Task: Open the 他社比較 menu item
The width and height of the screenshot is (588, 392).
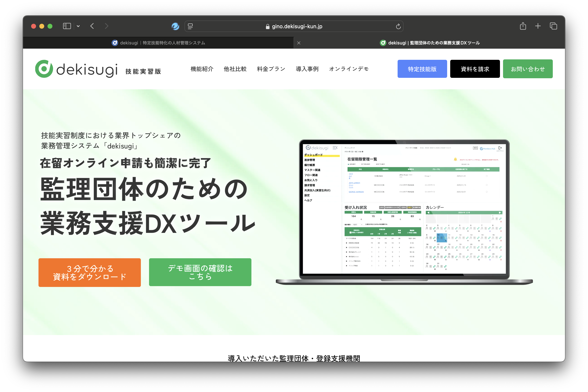Action: click(235, 69)
